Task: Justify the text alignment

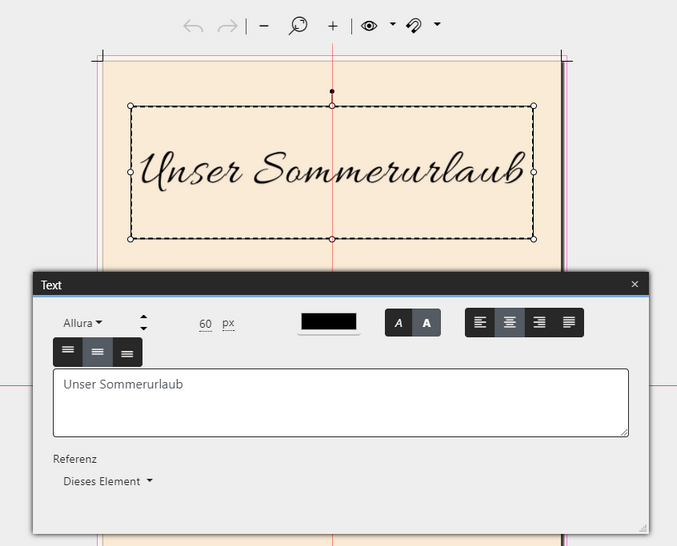Action: coord(569,322)
